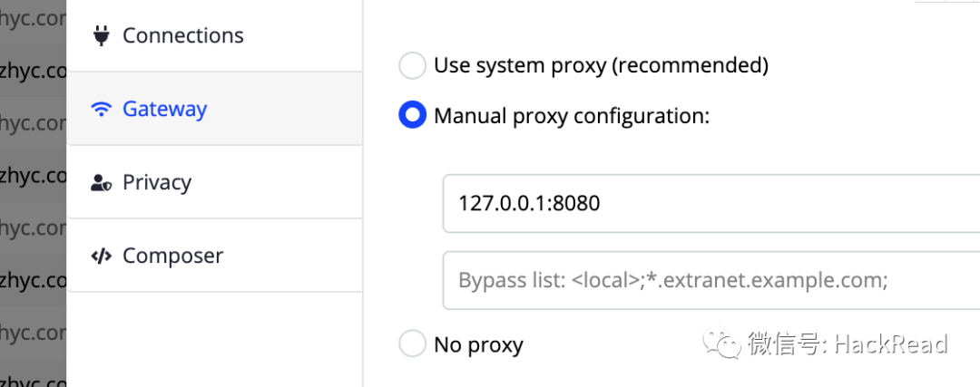
Task: Click into the Bypass list field
Action: point(708,280)
